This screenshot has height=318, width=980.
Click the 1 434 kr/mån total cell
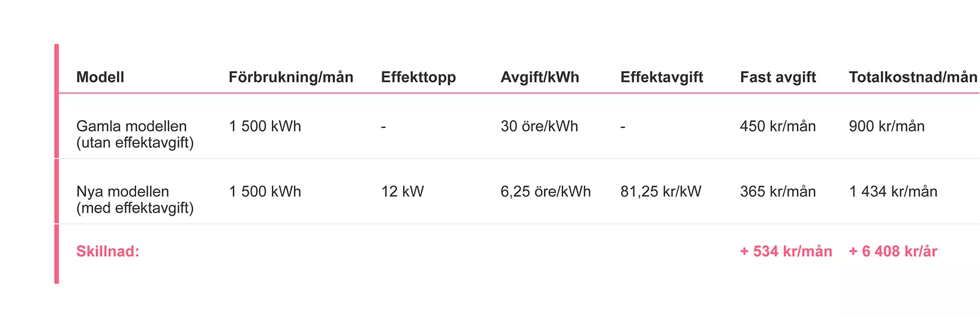(x=893, y=192)
